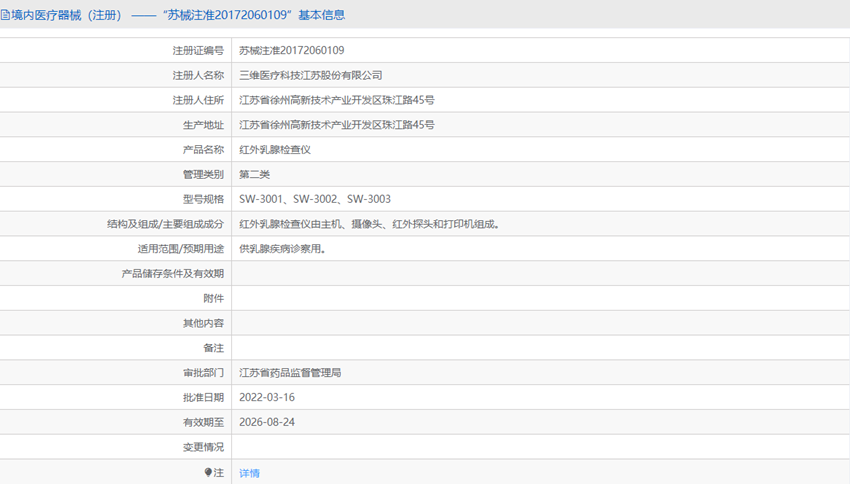
Task: Click the approval date 2022-03-16
Action: (267, 397)
